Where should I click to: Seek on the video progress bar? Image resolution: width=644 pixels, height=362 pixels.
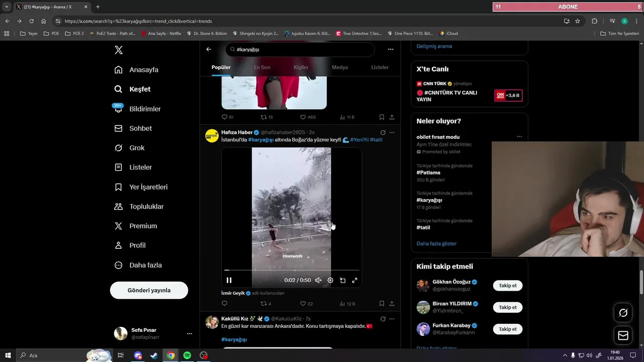point(292,270)
